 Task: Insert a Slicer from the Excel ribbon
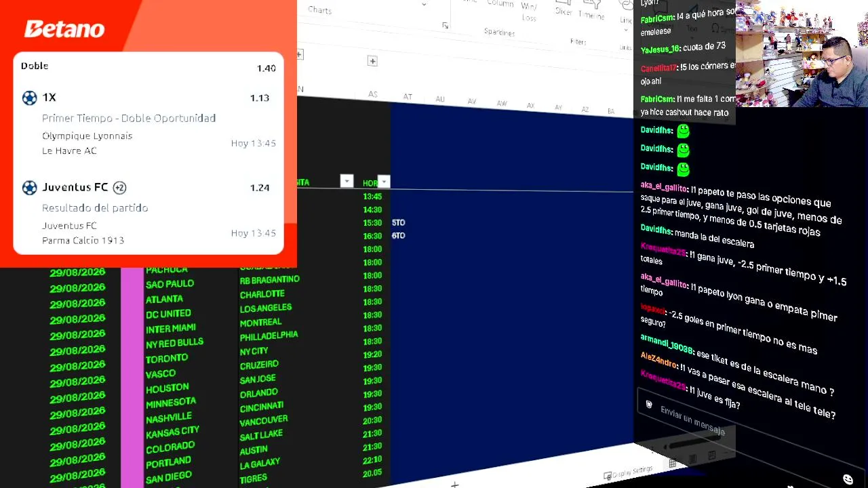tap(564, 9)
